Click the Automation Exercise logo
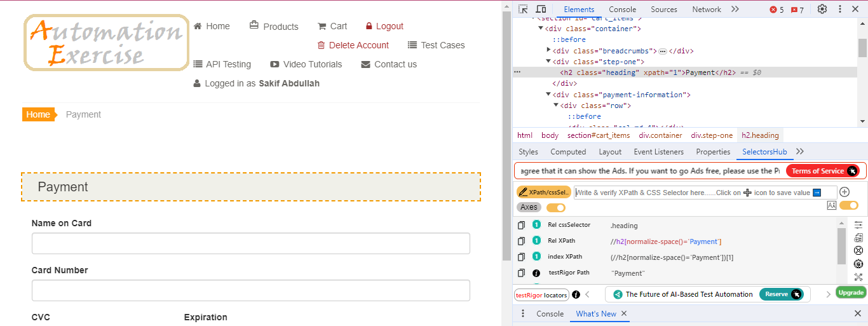Viewport: 868px width, 326px height. (107, 43)
